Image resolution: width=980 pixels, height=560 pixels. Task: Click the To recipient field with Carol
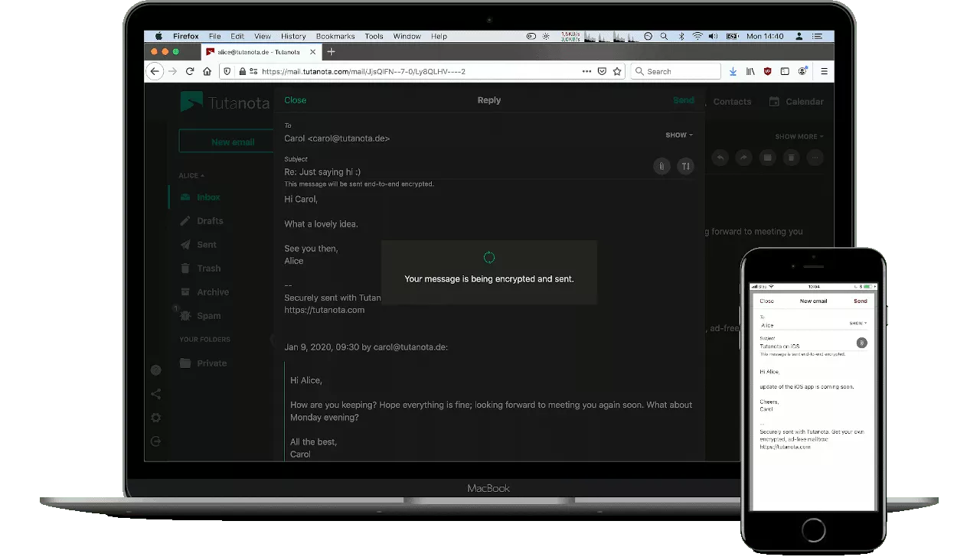point(470,138)
